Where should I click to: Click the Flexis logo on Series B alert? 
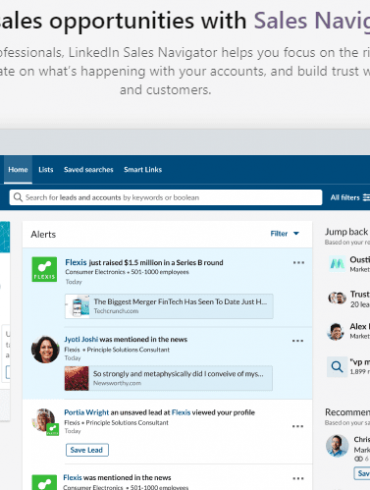(44, 269)
